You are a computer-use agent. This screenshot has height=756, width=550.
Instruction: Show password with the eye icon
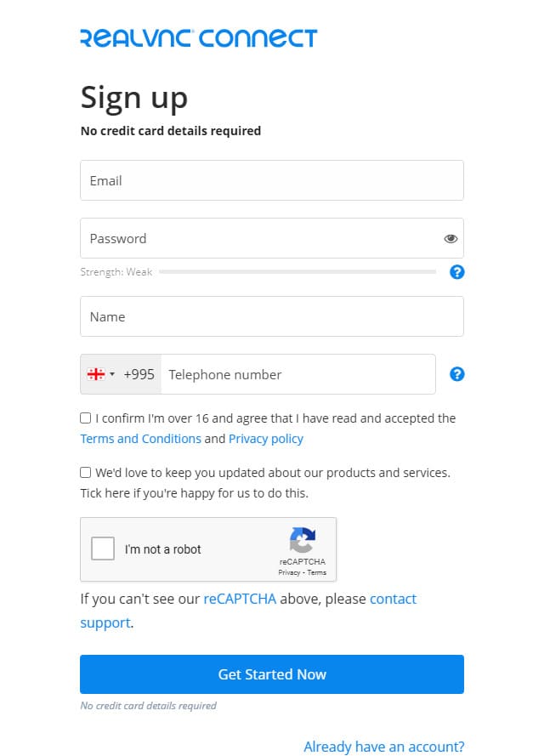451,239
